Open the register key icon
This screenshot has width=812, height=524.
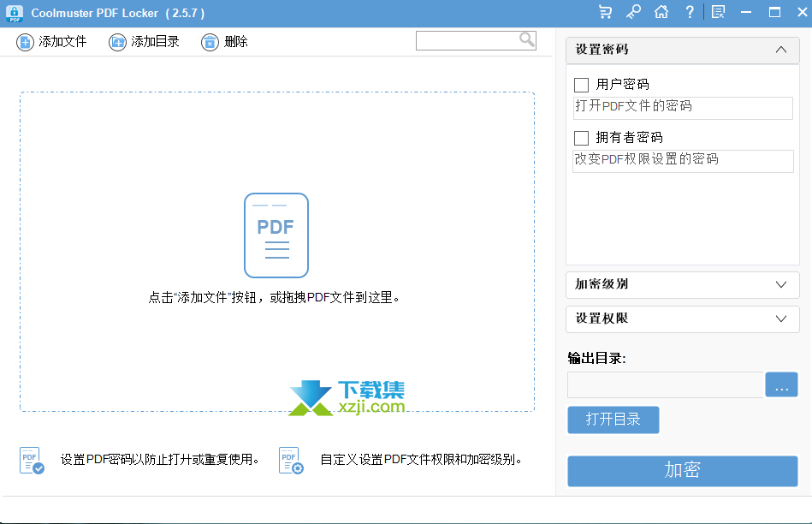[x=633, y=12]
